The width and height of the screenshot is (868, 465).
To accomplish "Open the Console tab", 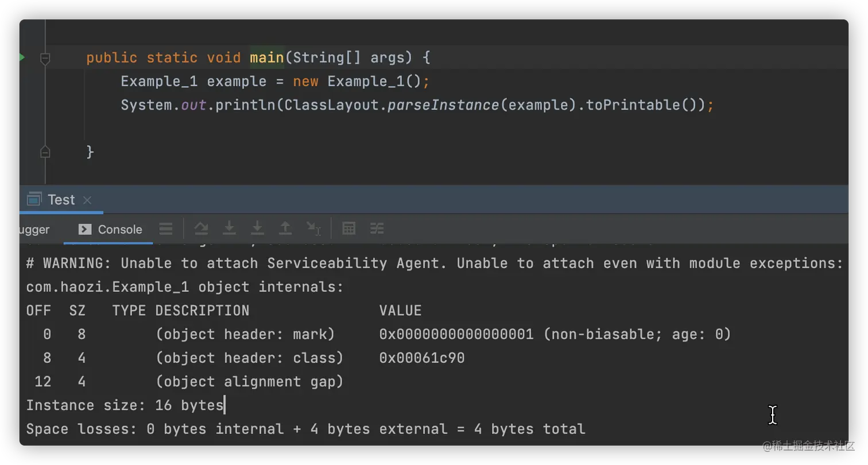I will pyautogui.click(x=110, y=230).
